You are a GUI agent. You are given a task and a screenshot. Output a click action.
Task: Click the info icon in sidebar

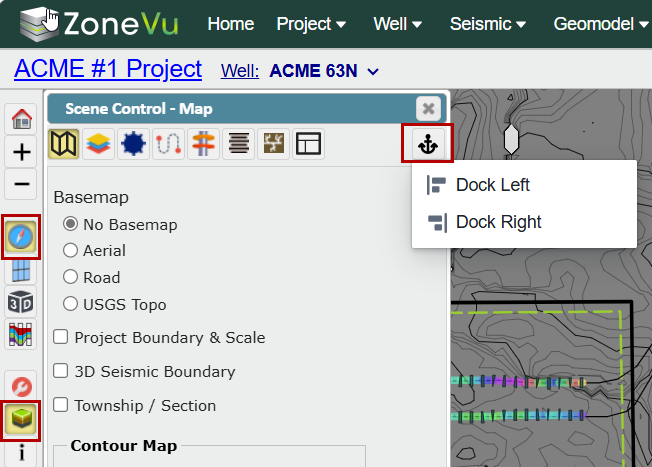point(21,452)
